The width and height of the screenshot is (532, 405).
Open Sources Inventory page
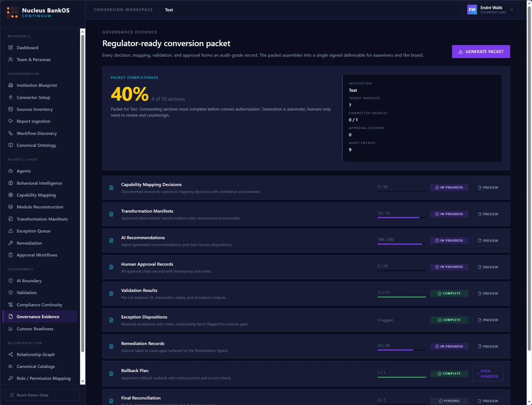click(40, 109)
